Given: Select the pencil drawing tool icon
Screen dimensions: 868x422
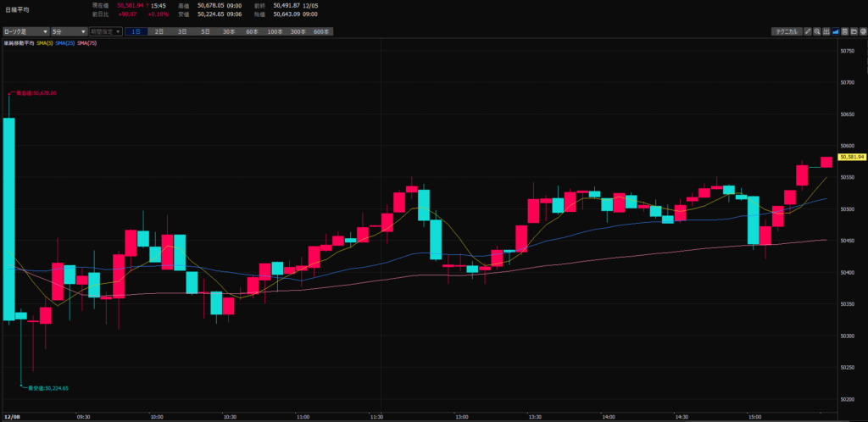Looking at the screenshot, I should click(x=808, y=31).
